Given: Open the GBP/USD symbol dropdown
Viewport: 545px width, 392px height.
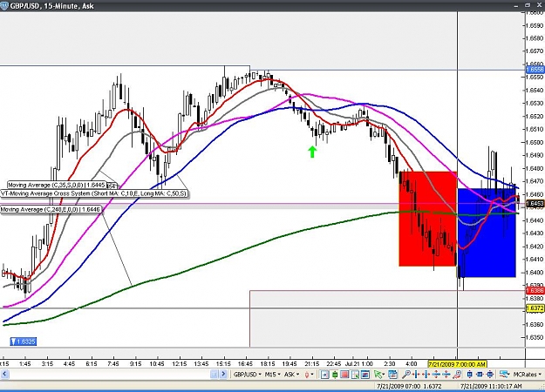Looking at the screenshot, I should click(x=248, y=375).
